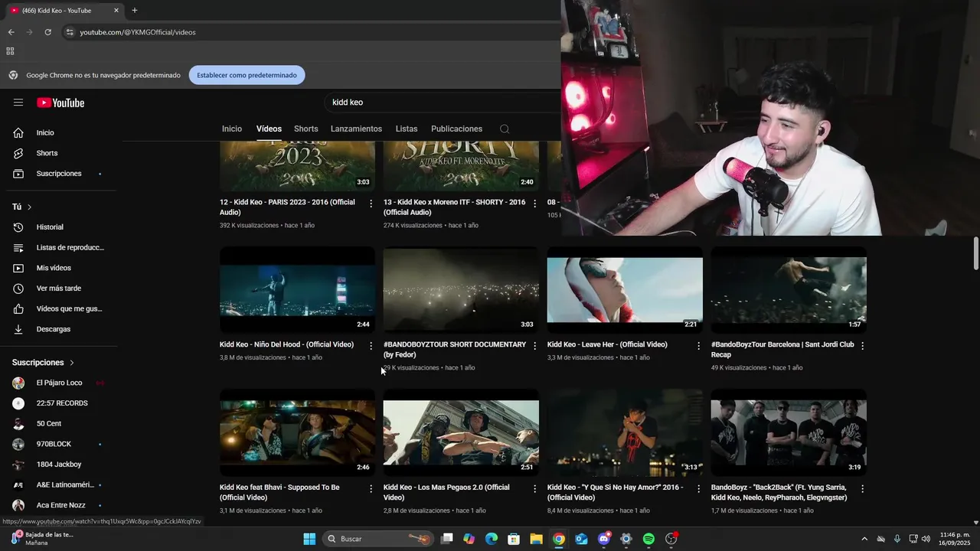
Task: Open El Pájaro Loco subscription channel
Action: point(58,383)
